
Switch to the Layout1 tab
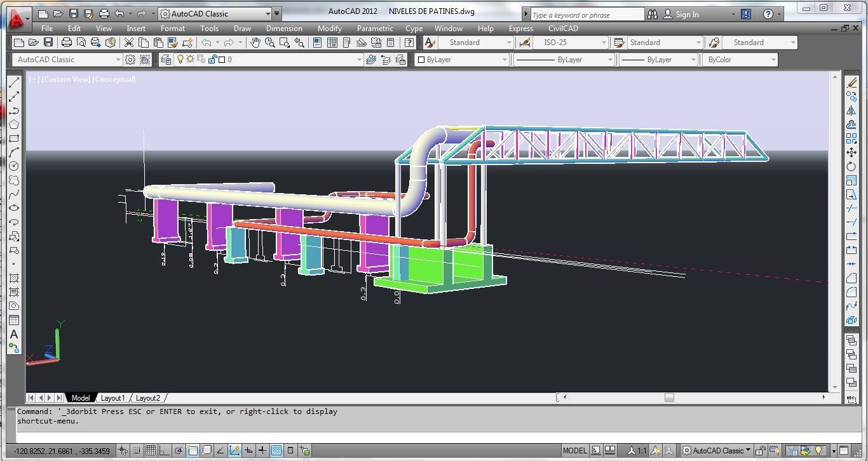(112, 398)
